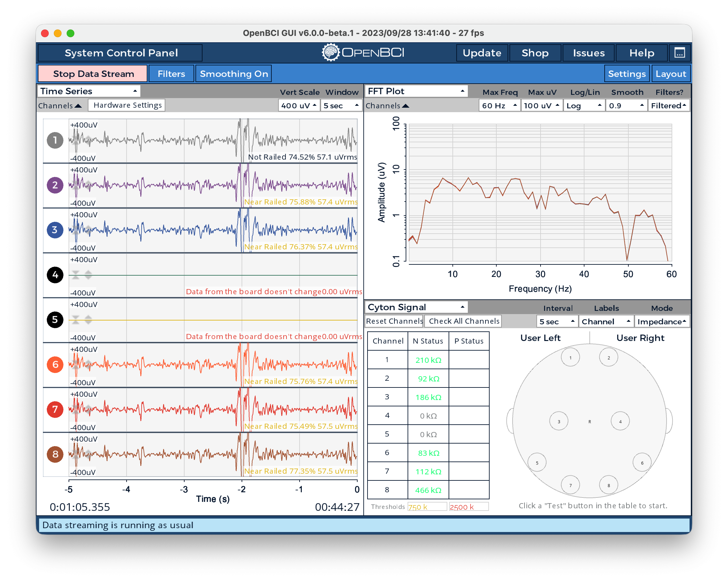Screen dimensions: 728x582
Task: Toggle channel 4 on with its black circle
Action: click(55, 275)
